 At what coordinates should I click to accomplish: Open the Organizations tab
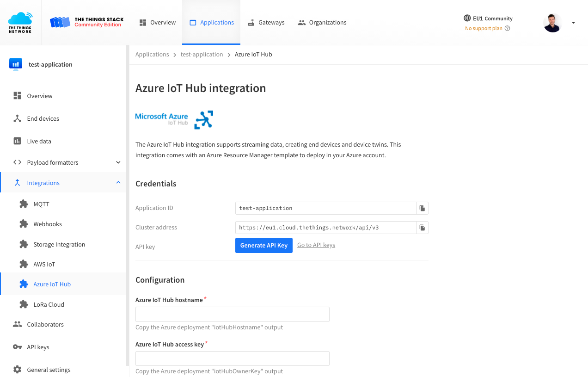pyautogui.click(x=322, y=22)
